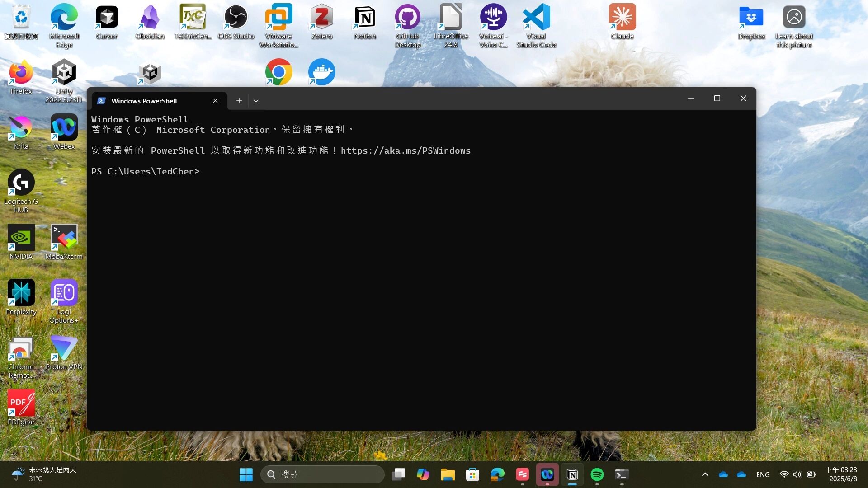Open the weather widget on taskbar
Screen dimensions: 868x488
click(x=44, y=474)
